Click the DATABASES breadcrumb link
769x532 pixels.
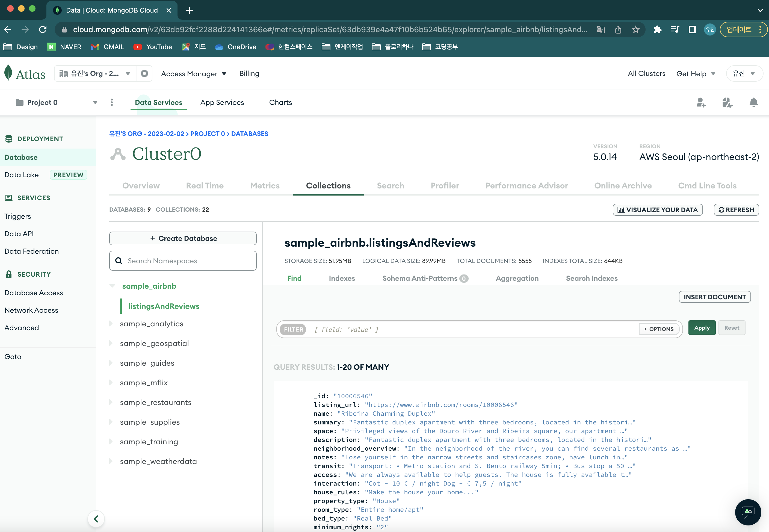coord(250,134)
